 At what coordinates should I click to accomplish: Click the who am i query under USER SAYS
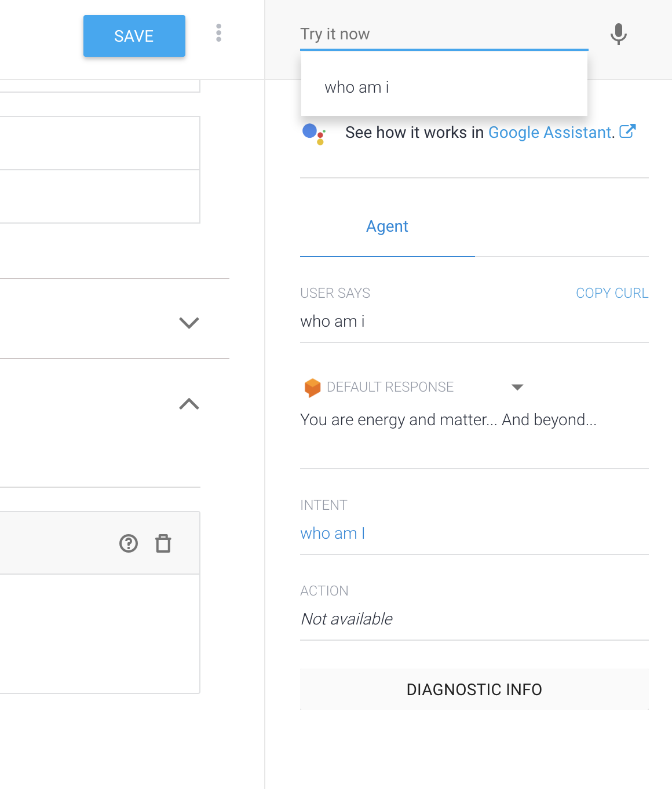pyautogui.click(x=333, y=321)
